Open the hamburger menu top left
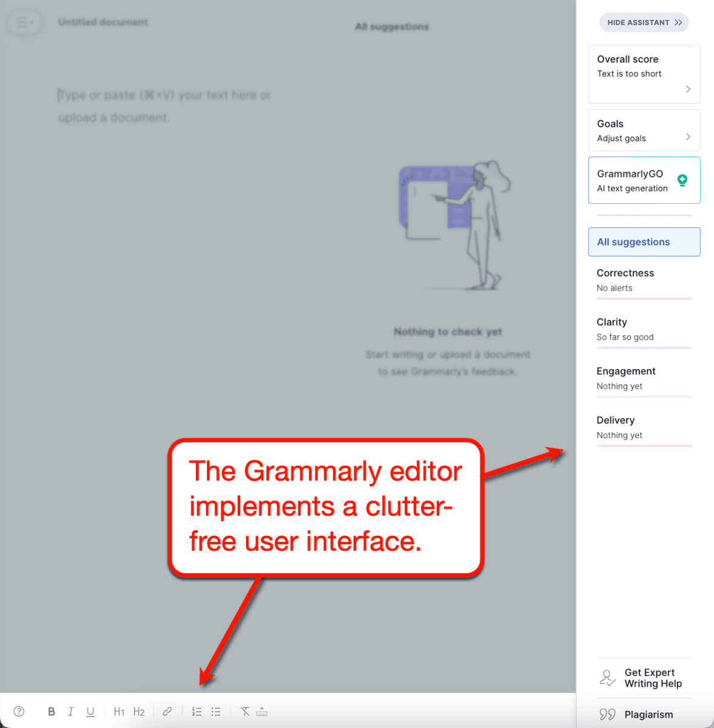The image size is (714, 728). coord(24,22)
